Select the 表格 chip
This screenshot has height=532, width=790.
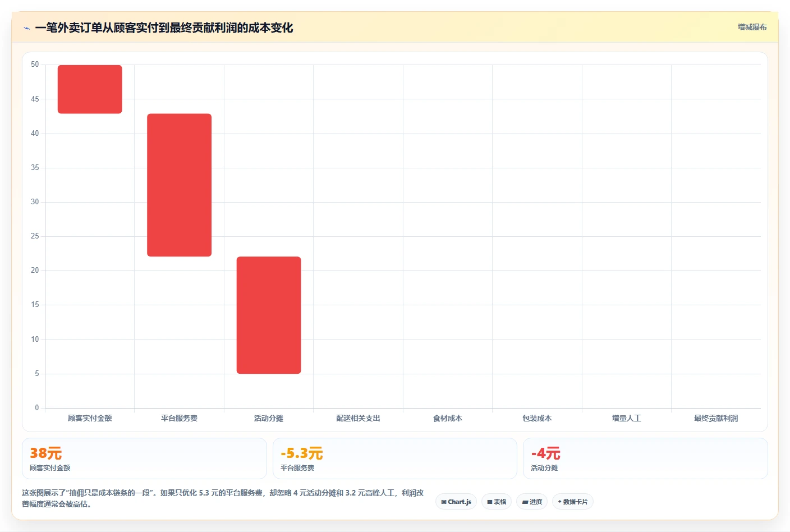[x=497, y=502]
